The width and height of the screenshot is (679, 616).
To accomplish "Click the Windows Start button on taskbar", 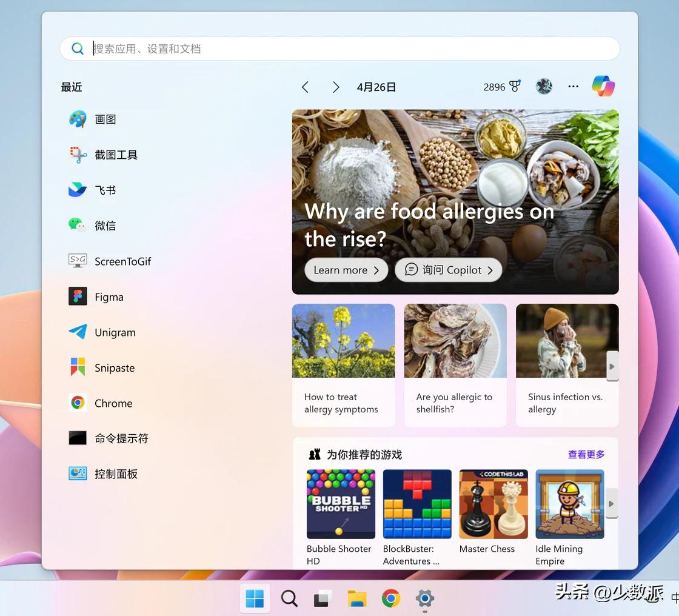I will point(255,598).
